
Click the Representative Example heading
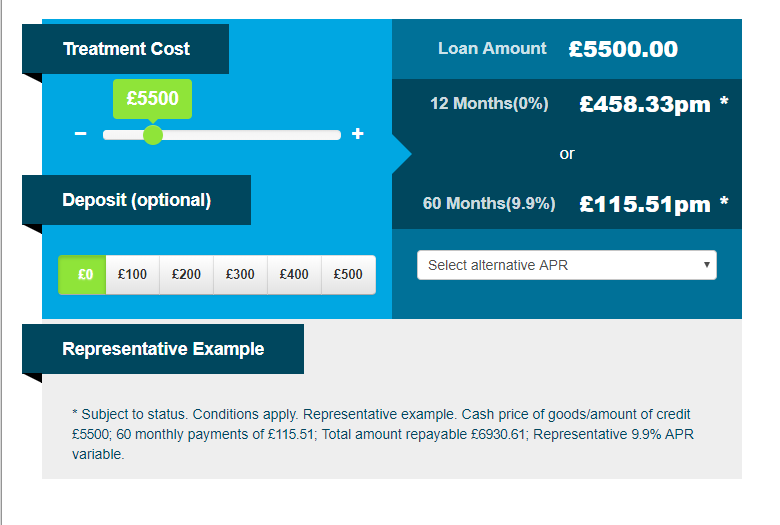point(163,349)
